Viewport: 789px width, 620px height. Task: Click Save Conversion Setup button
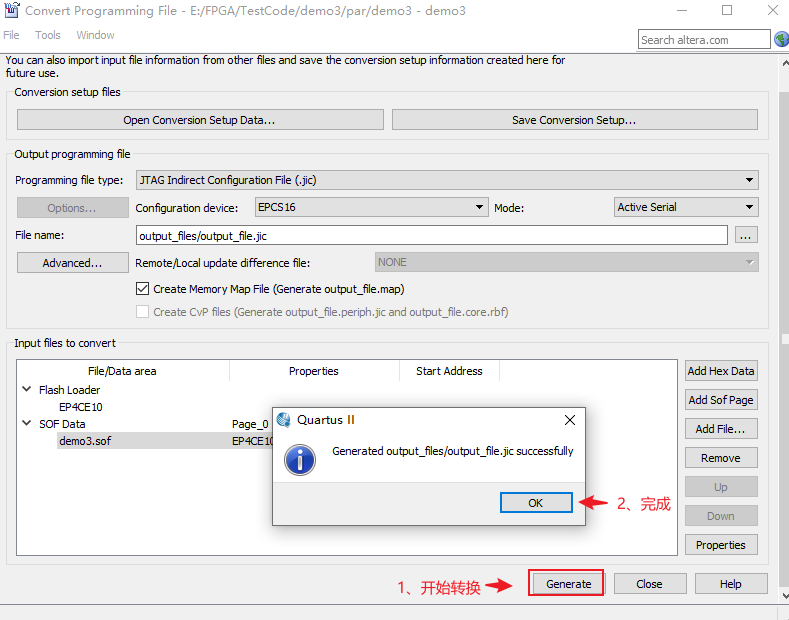coord(575,120)
